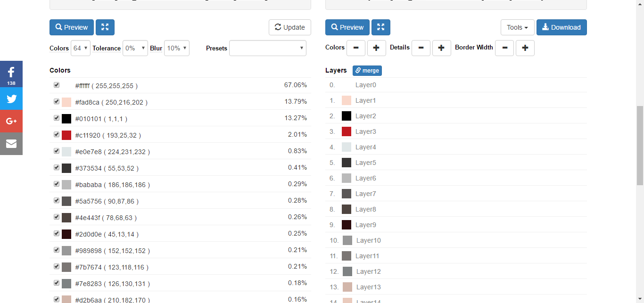Viewport: 644px width, 303px height.
Task: Increase Details with plus button
Action: pos(441,48)
